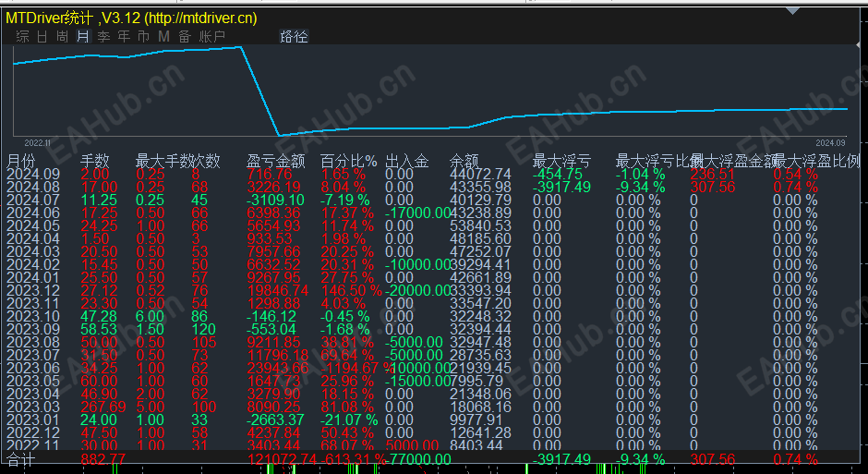
Task: Click the 盈亏金额 column header
Action: [x=276, y=161]
